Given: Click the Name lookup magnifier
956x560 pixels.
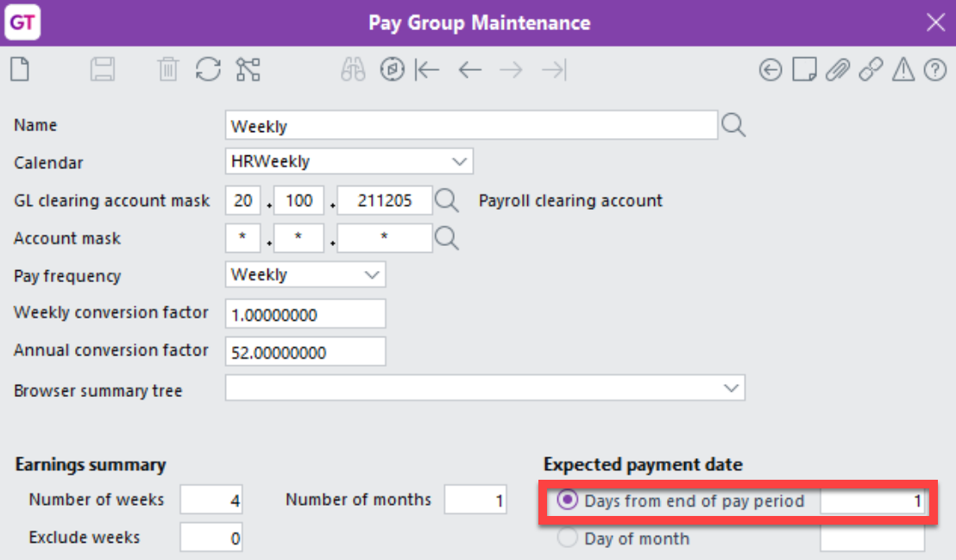Looking at the screenshot, I should coord(733,126).
